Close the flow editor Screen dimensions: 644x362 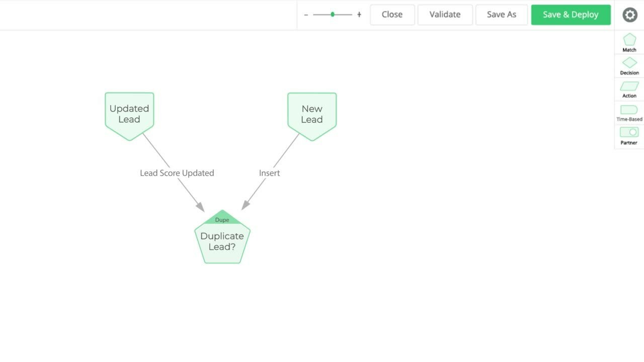[392, 15]
